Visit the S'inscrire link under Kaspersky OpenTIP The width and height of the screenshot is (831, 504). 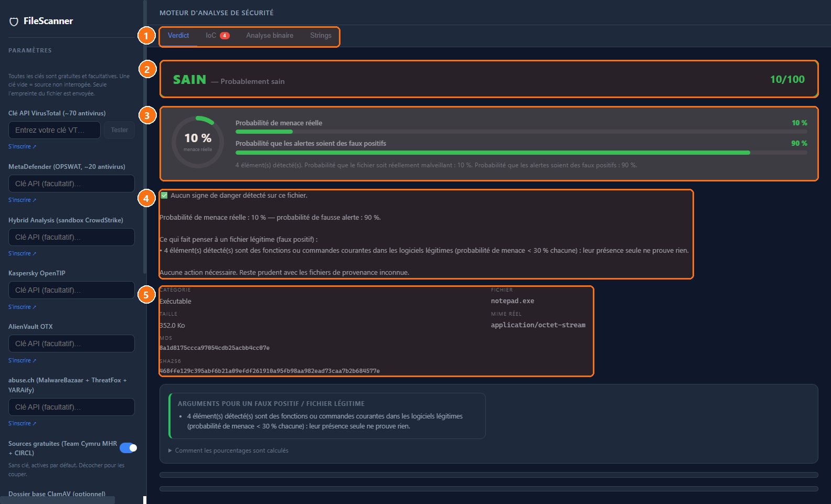point(22,307)
